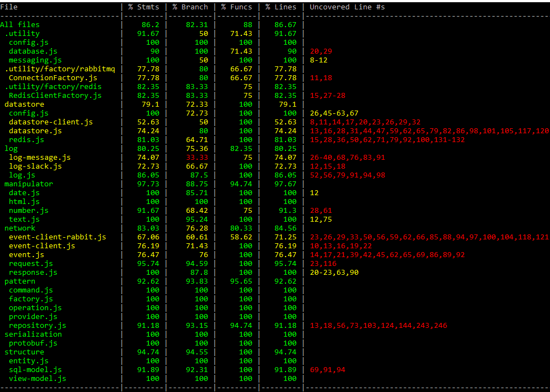Select file name 'protobuf.js'
Screen dimensions: 550x392
click(33, 343)
